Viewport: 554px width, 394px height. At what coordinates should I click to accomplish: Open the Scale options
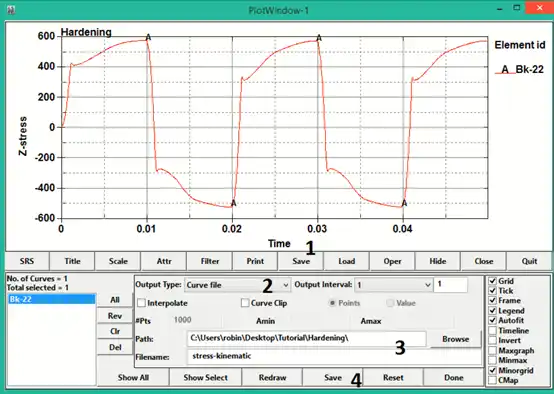coord(118,261)
